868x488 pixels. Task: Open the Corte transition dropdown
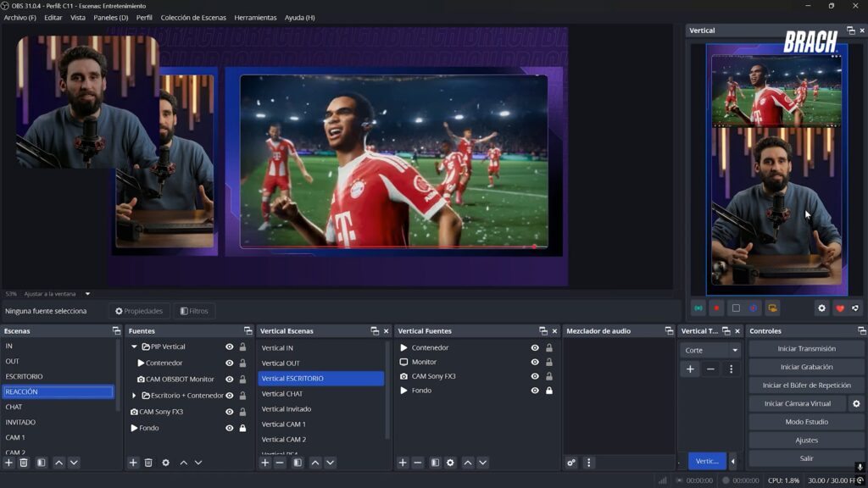[711, 350]
